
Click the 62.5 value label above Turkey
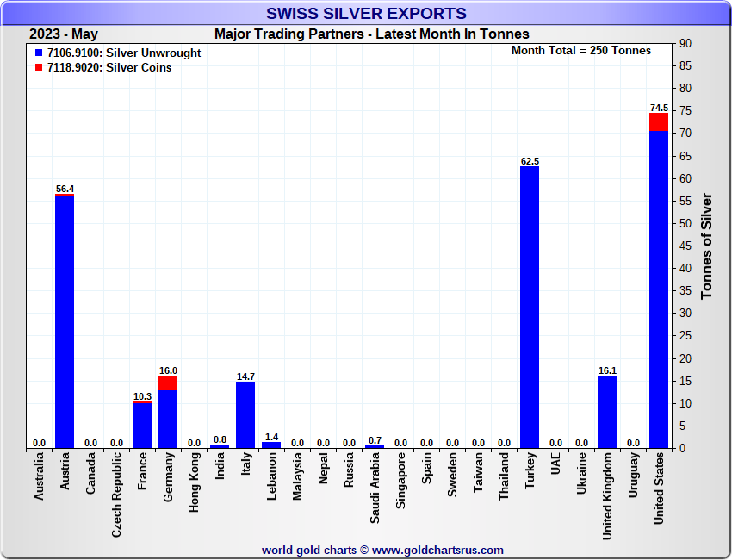[530, 161]
